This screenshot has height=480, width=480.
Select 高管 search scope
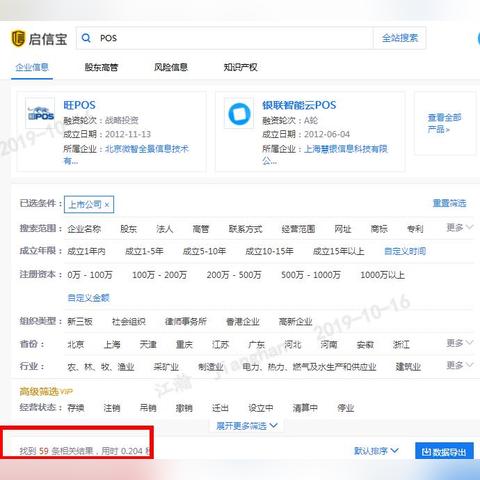click(201, 229)
